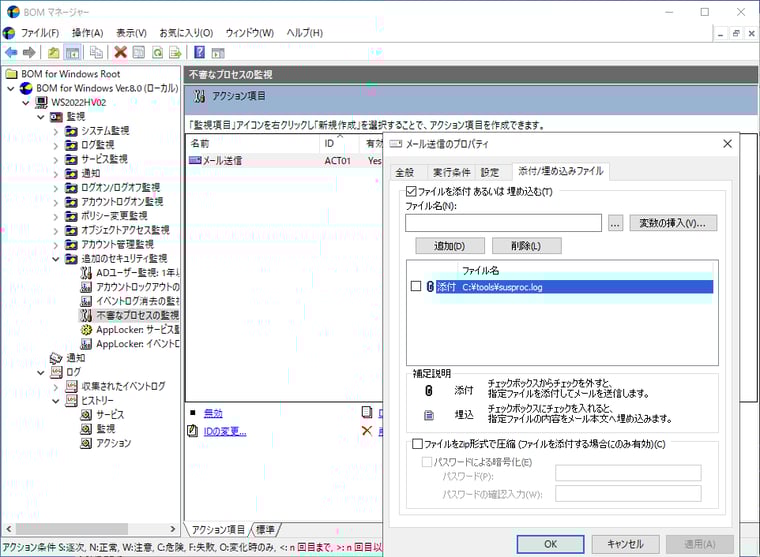Click the tree pane scroll right arrow

pyautogui.click(x=173, y=528)
